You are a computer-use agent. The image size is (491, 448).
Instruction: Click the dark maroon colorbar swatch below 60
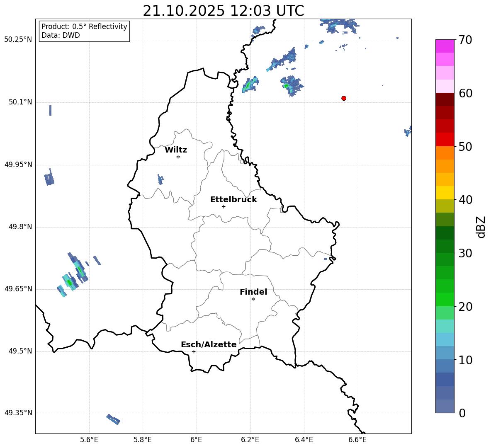coord(445,99)
